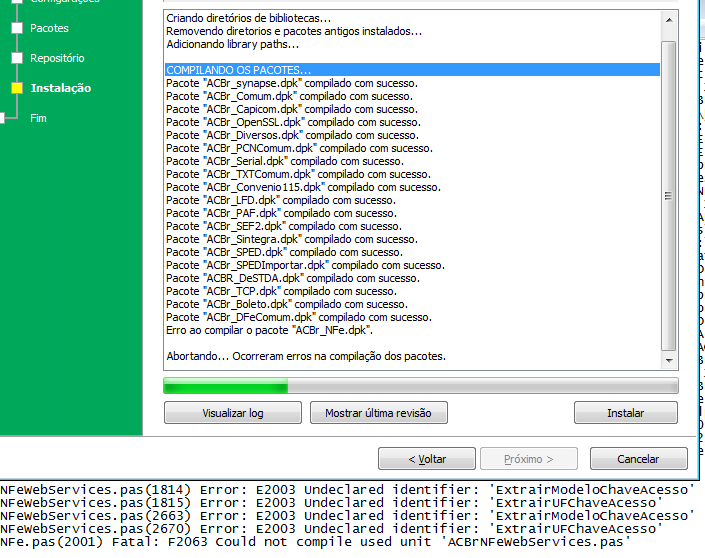
Task: Click the green installation progress bar
Action: [421, 386]
